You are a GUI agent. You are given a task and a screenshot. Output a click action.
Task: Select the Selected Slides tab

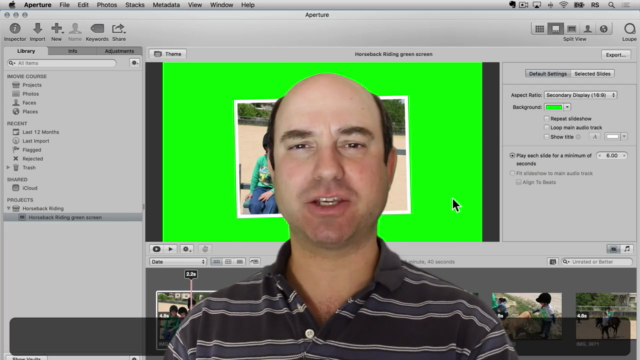[592, 74]
